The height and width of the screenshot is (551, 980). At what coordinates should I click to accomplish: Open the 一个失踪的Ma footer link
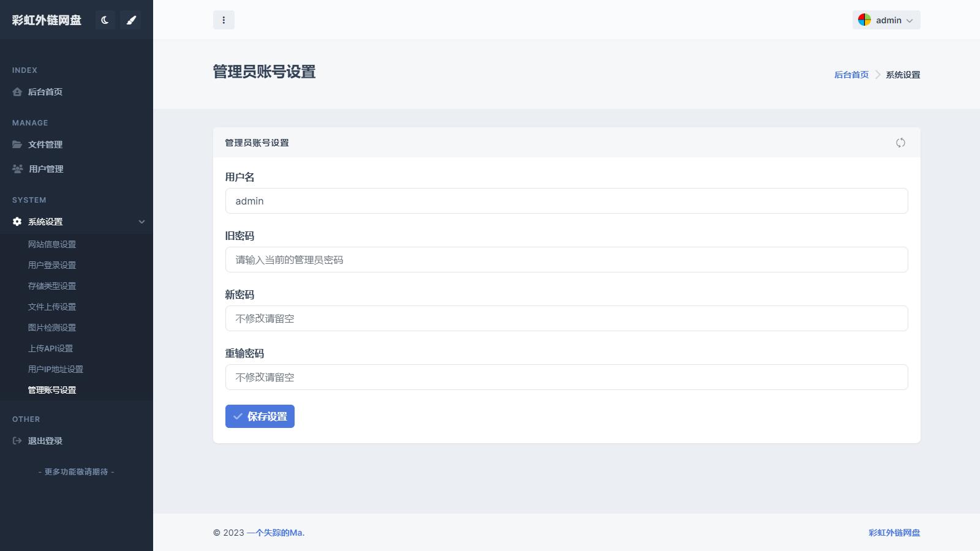coord(276,533)
